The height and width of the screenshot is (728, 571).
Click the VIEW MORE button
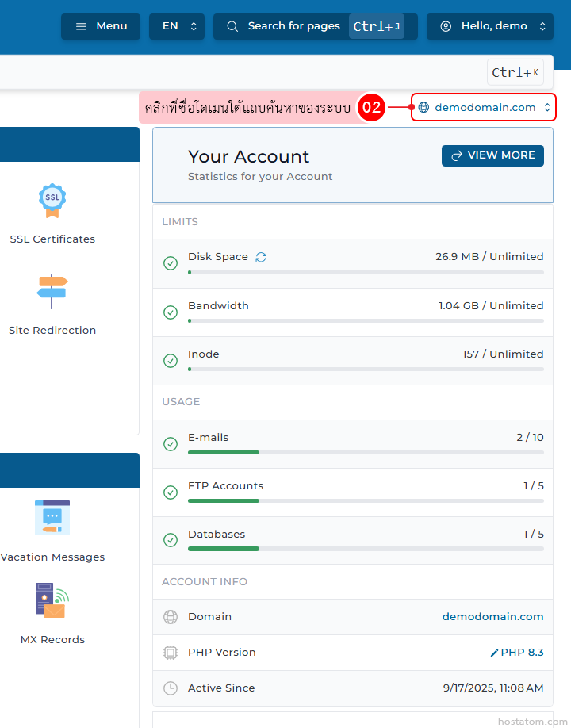(x=492, y=155)
